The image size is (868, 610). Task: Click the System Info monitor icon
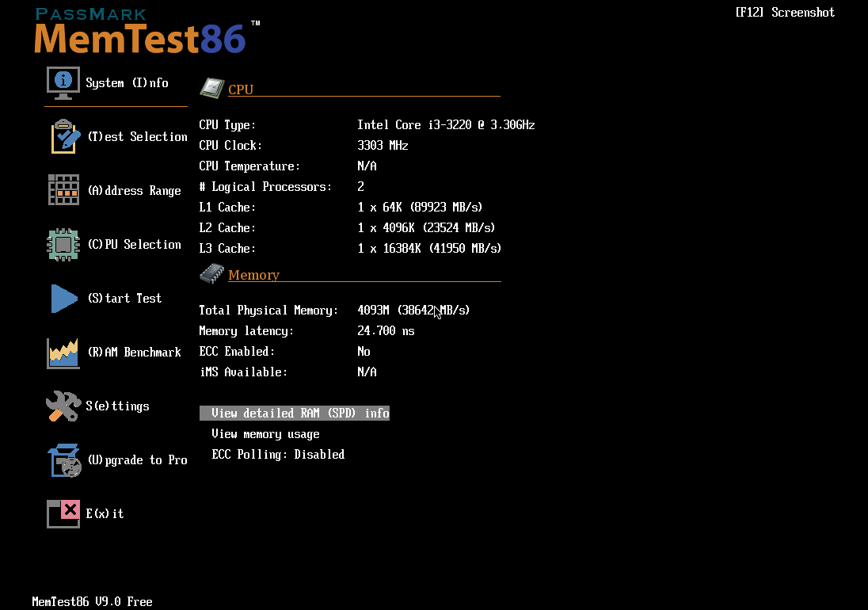click(63, 83)
